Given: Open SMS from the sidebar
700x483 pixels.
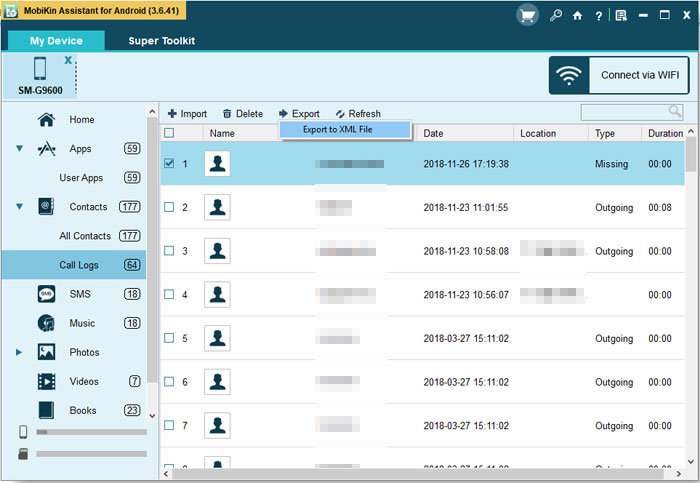Looking at the screenshot, I should click(x=80, y=294).
